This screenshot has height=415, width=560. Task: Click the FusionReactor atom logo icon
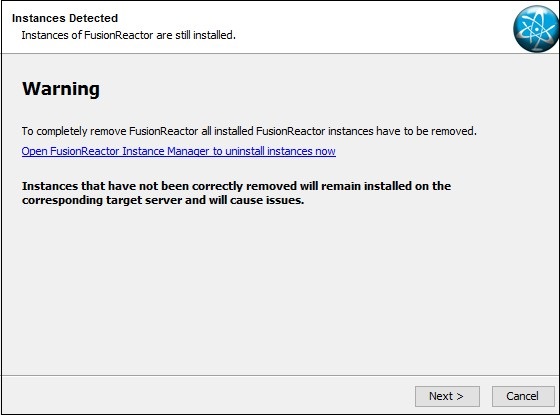(536, 29)
